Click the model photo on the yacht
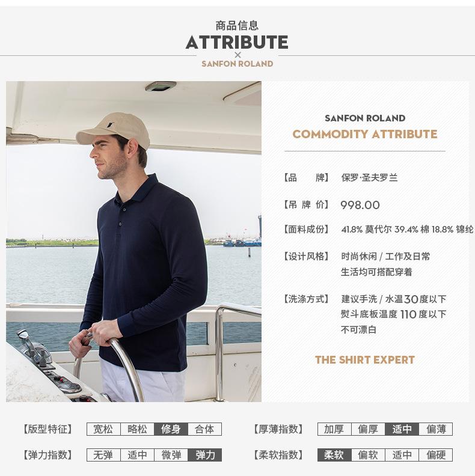Screen dimensions: 475x476 pyautogui.click(x=133, y=242)
